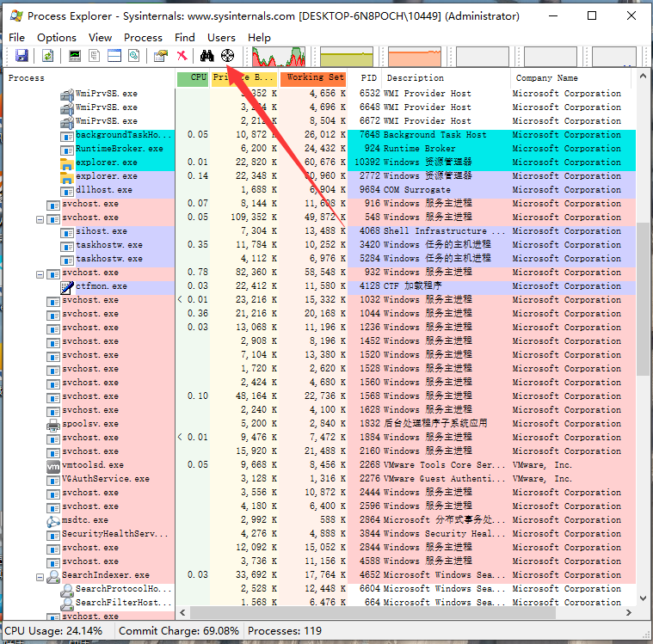Click the spoolsv.exe printer icon
Viewport: 653px width, 644px height.
coord(53,425)
